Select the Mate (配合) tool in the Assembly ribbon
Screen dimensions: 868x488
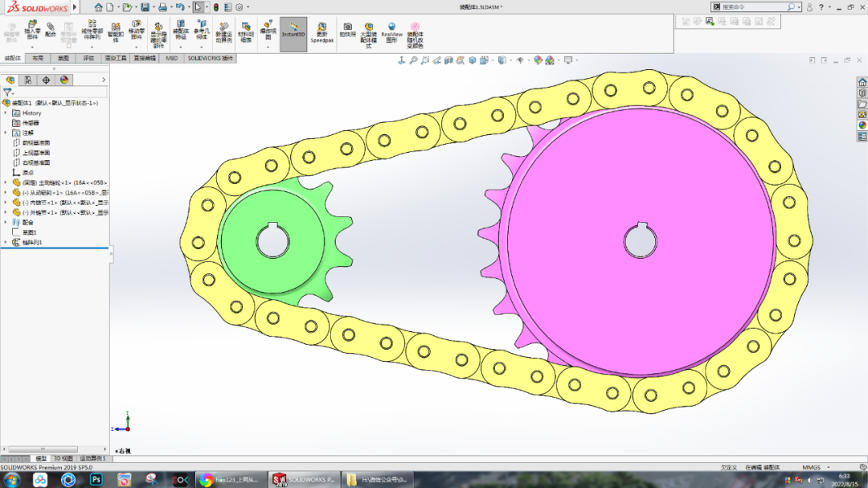click(50, 31)
